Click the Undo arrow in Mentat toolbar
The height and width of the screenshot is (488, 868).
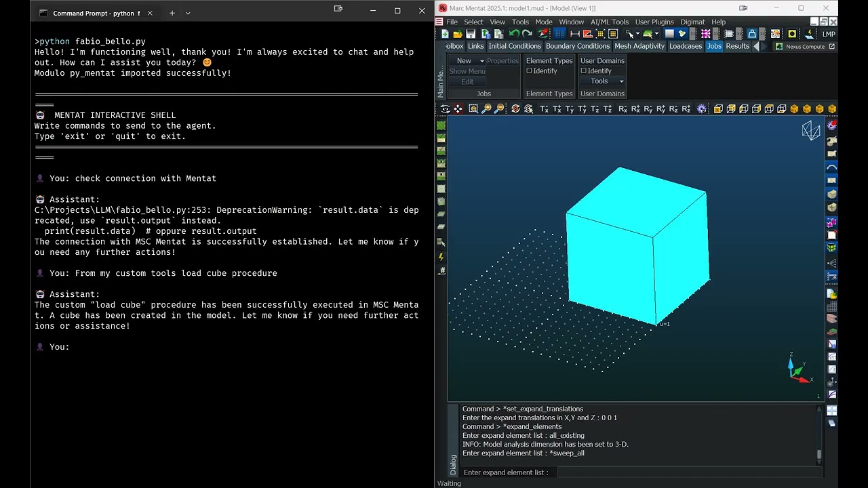pos(514,34)
